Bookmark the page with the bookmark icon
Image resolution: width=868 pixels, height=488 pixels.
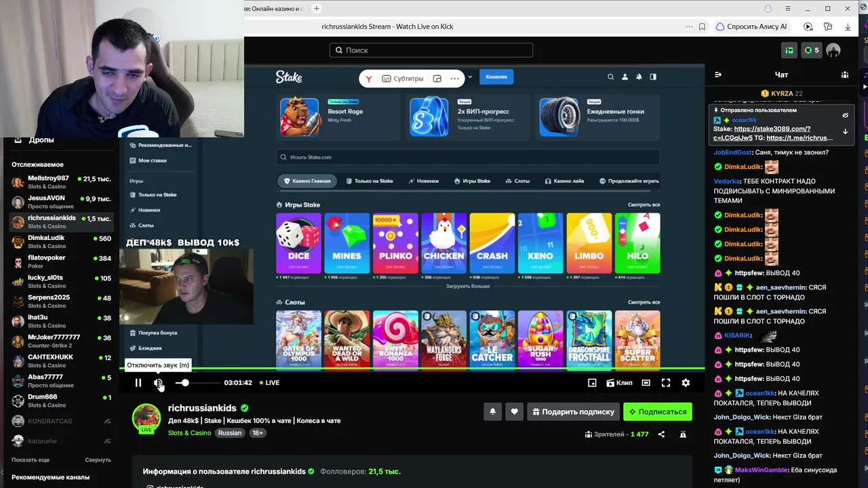pyautogui.click(x=702, y=26)
